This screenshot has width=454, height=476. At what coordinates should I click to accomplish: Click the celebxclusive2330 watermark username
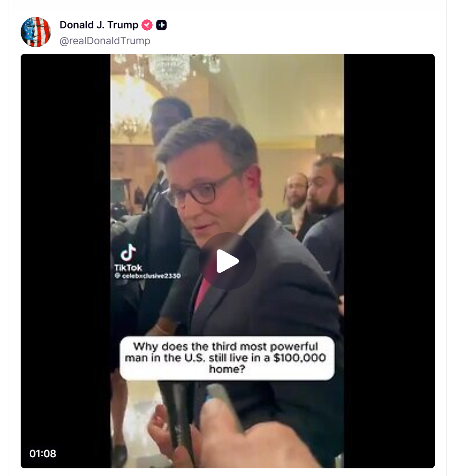[147, 276]
